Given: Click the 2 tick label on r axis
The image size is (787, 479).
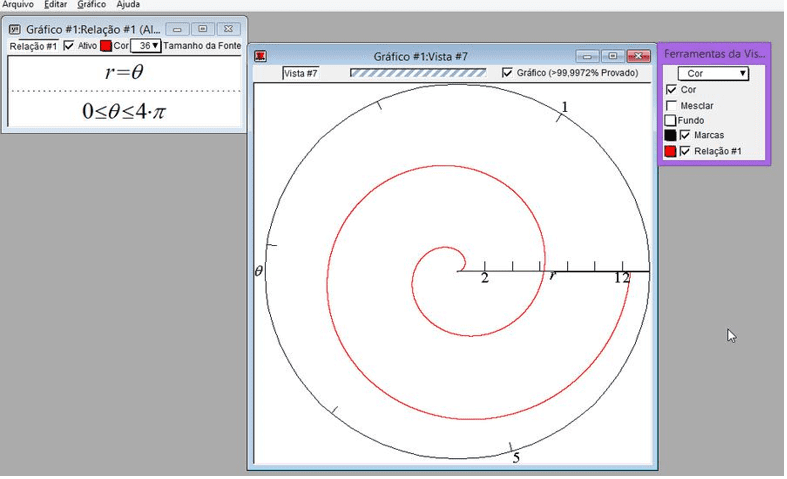Looking at the screenshot, I should (484, 278).
